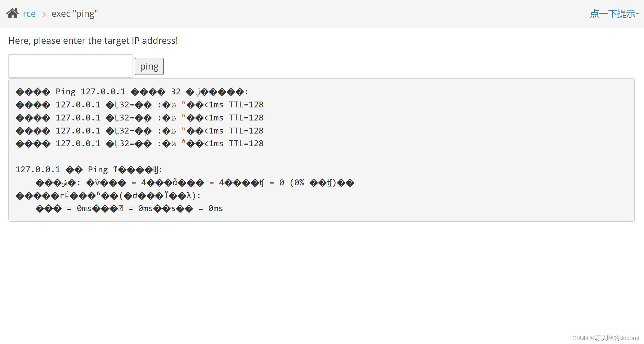Click the 127.0.0.1 Ping statistics heading line
644x344 pixels.
tap(89, 170)
